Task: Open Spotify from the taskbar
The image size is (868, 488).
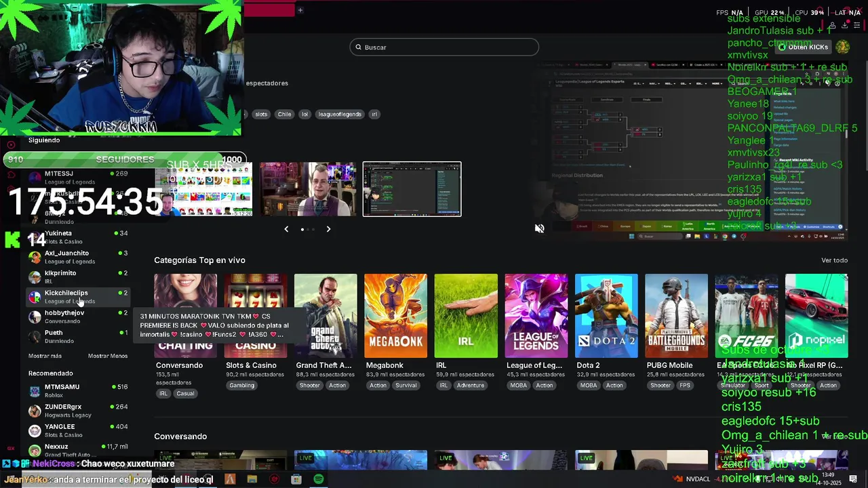Action: (319, 479)
